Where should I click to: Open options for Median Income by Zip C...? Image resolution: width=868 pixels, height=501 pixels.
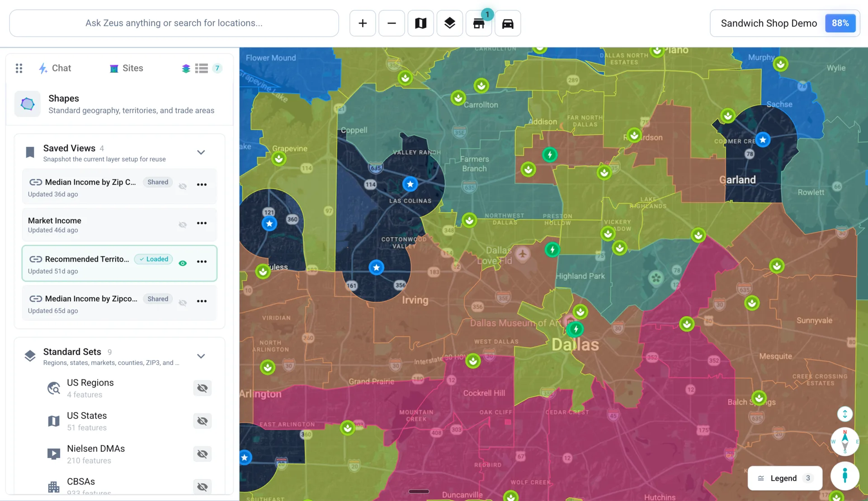(202, 185)
